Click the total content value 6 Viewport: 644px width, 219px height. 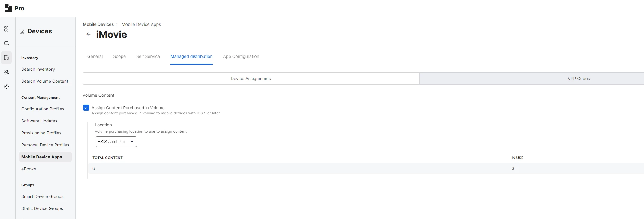(x=94, y=168)
